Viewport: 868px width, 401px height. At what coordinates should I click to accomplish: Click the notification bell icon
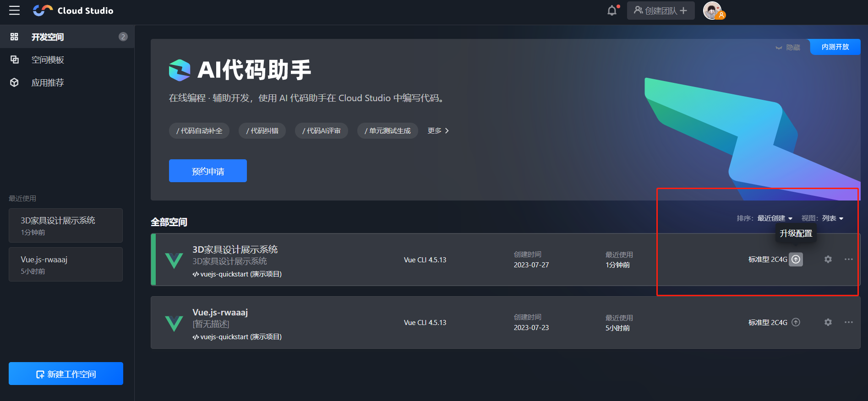[612, 11]
